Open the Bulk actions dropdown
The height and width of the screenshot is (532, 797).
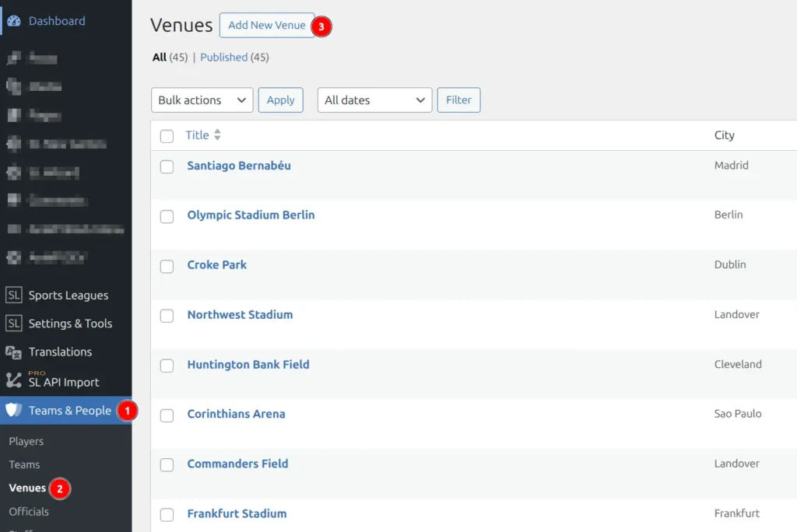click(x=202, y=100)
